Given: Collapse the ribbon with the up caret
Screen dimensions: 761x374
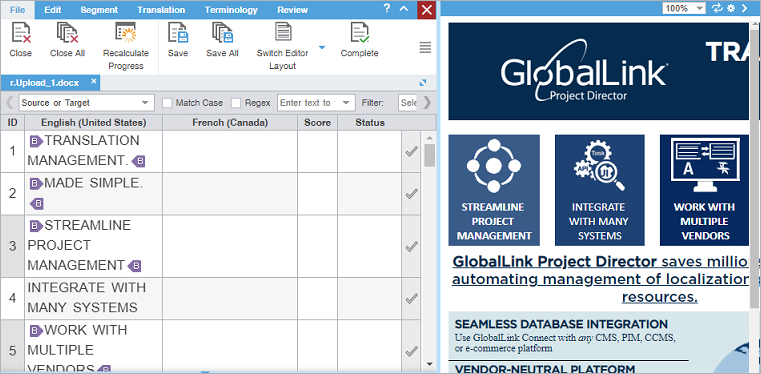Looking at the screenshot, I should [404, 9].
